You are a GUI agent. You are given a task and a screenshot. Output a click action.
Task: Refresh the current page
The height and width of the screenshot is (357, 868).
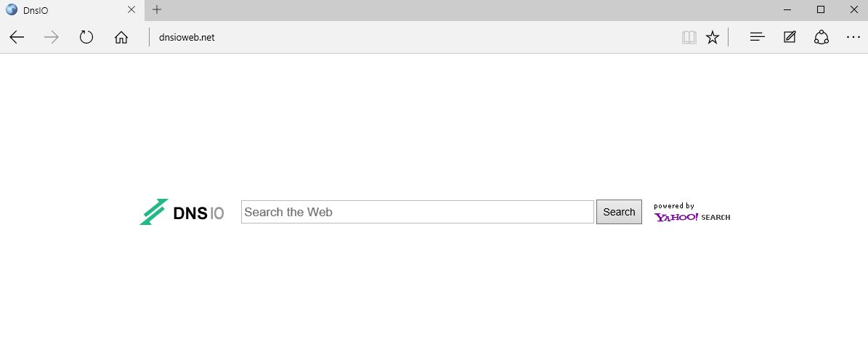[86, 37]
